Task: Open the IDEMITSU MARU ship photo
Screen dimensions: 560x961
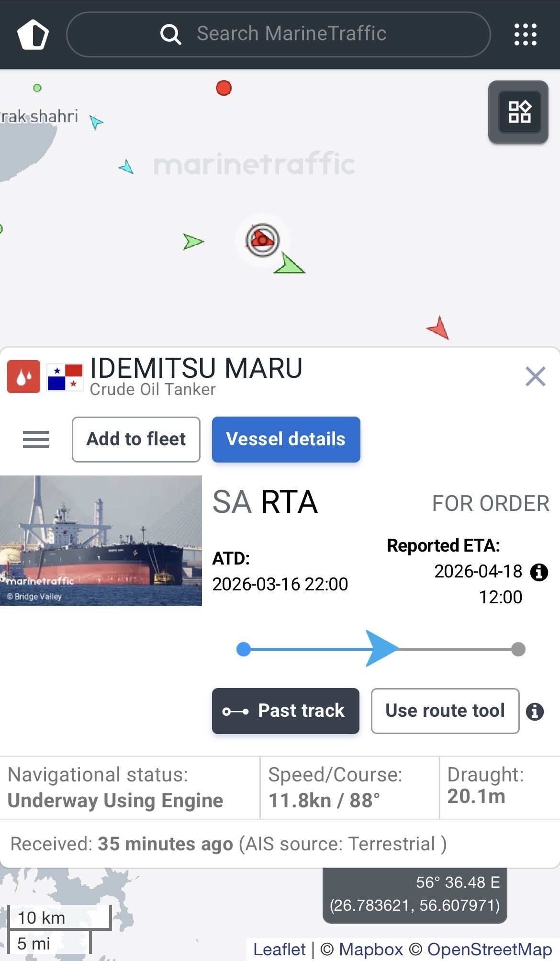Action: [101, 541]
